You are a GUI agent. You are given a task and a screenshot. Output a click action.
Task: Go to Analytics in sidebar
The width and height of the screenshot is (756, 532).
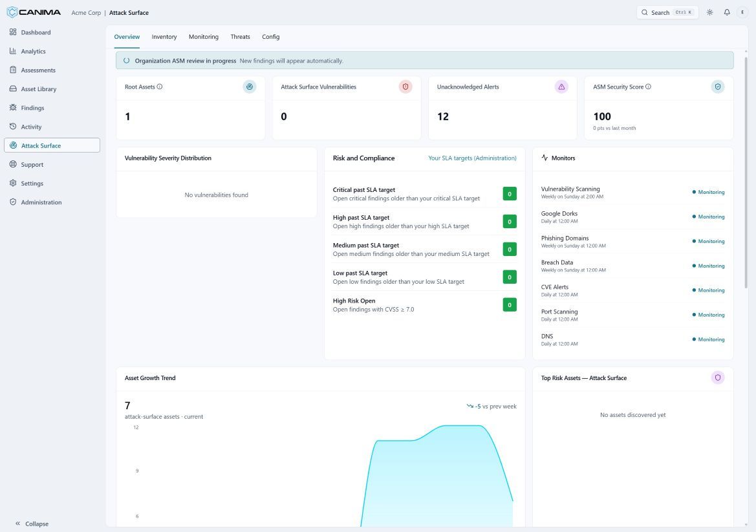click(52, 51)
